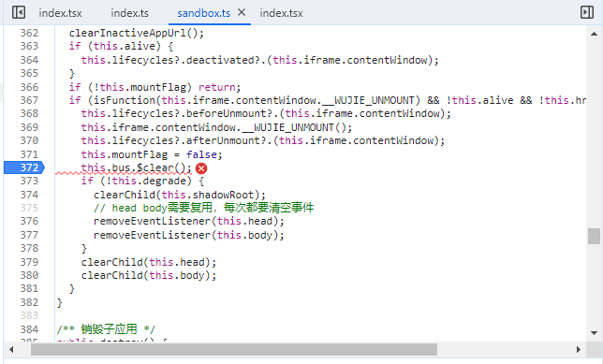Image resolution: width=603 pixels, height=364 pixels.
Task: Open the first index.tsx tab
Action: pyautogui.click(x=60, y=13)
